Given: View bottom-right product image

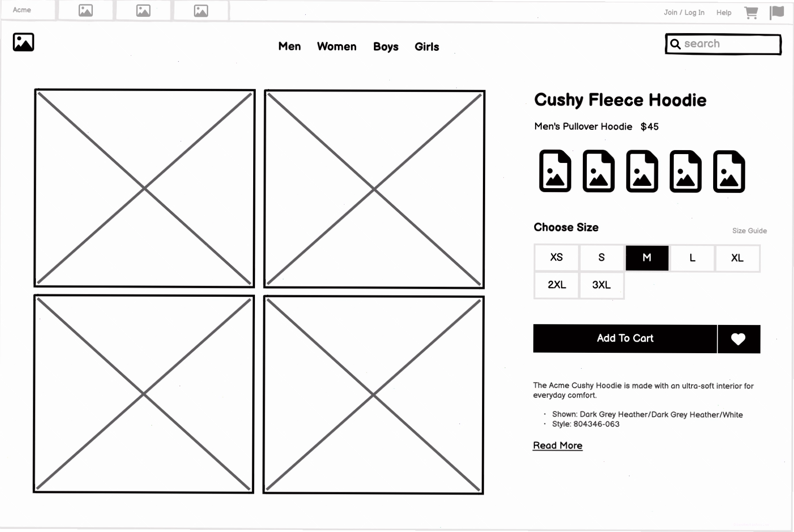Looking at the screenshot, I should coord(373,395).
